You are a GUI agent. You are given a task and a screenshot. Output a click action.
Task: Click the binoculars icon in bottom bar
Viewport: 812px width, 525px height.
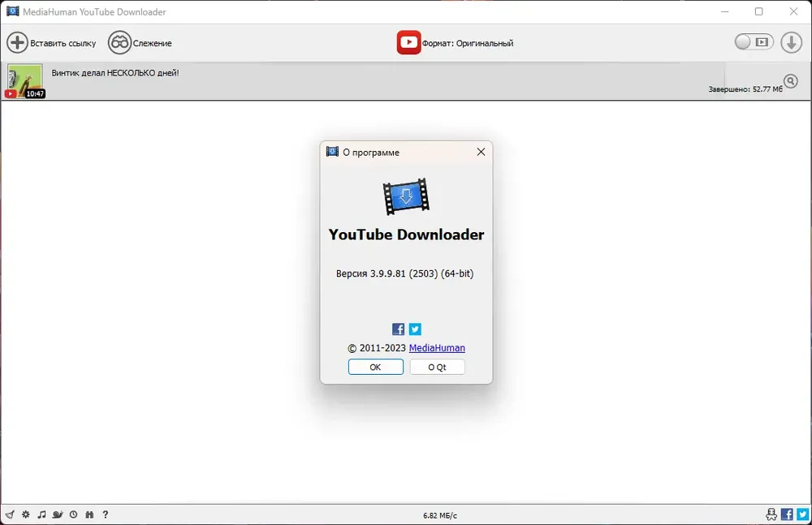tap(89, 514)
